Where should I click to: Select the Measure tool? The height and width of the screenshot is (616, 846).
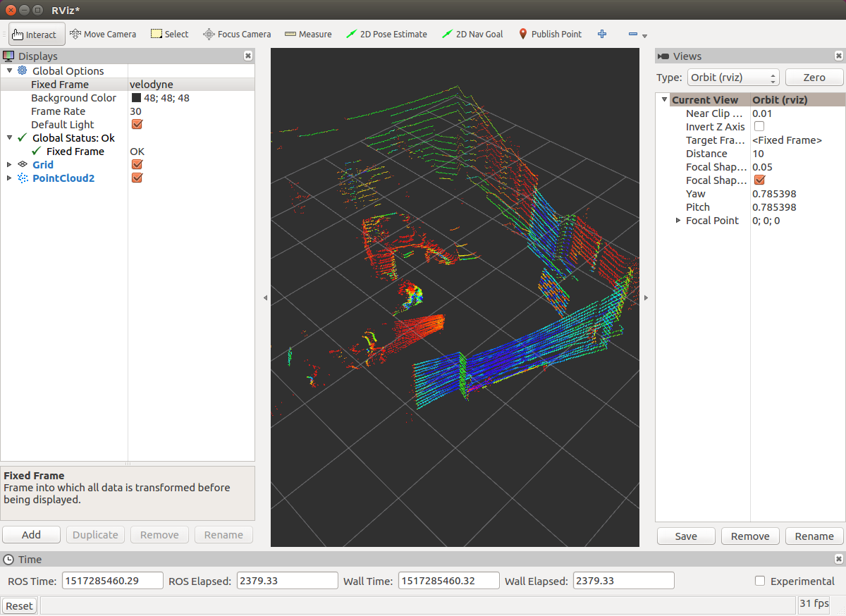[308, 33]
